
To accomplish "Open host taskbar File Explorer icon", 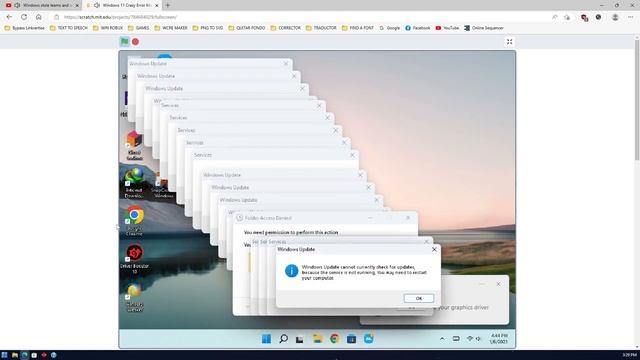I will (x=15, y=355).
